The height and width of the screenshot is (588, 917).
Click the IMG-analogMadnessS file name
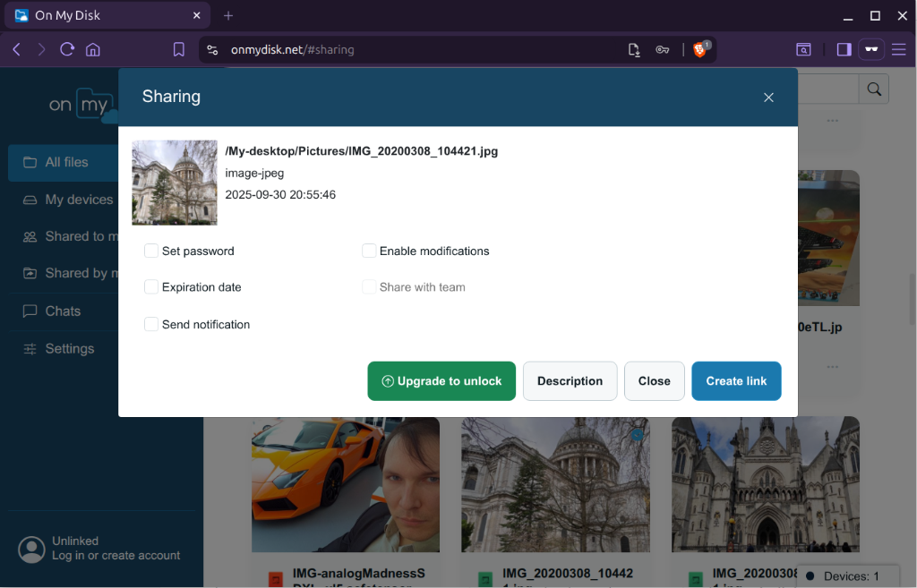click(x=358, y=574)
